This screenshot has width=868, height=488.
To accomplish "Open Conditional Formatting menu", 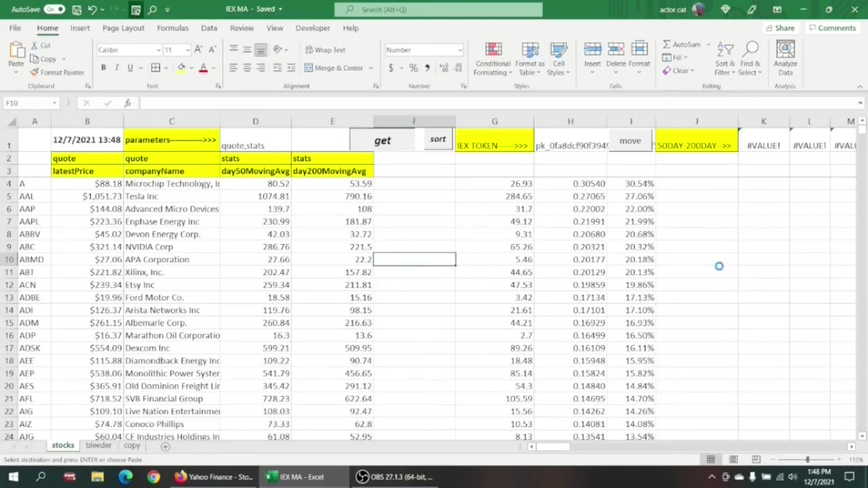I will [493, 60].
